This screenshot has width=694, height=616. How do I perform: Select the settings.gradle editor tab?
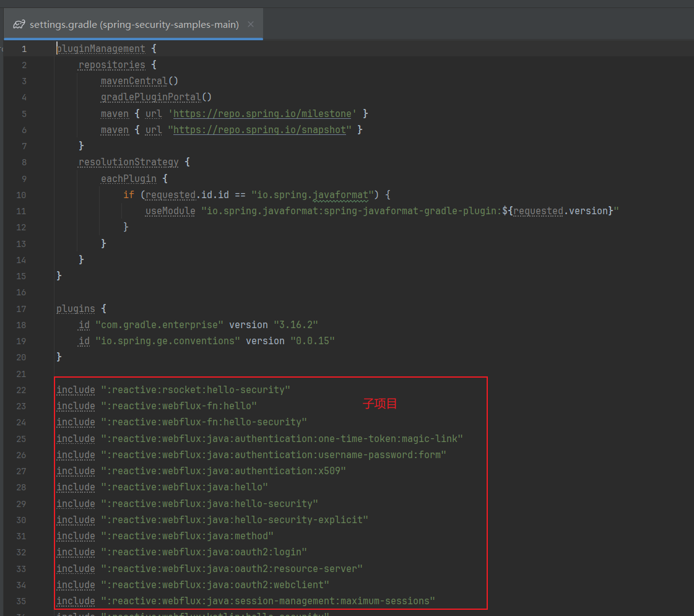click(x=133, y=24)
